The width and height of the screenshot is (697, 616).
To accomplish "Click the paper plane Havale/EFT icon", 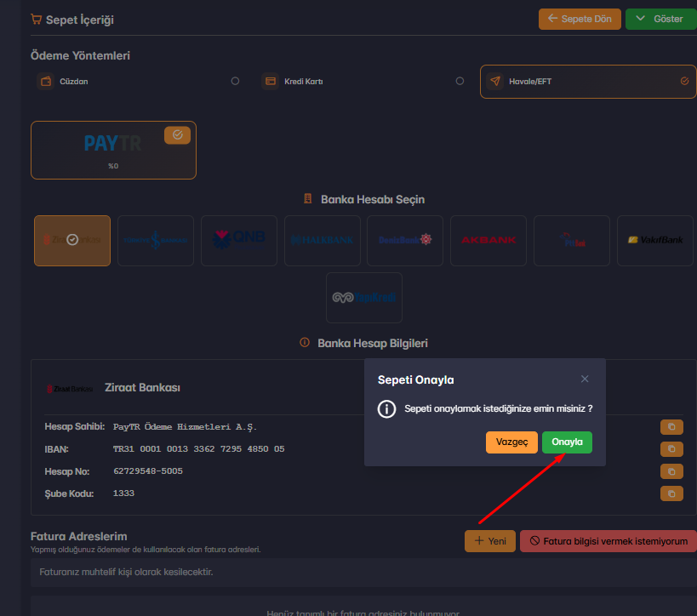I will pyautogui.click(x=494, y=82).
